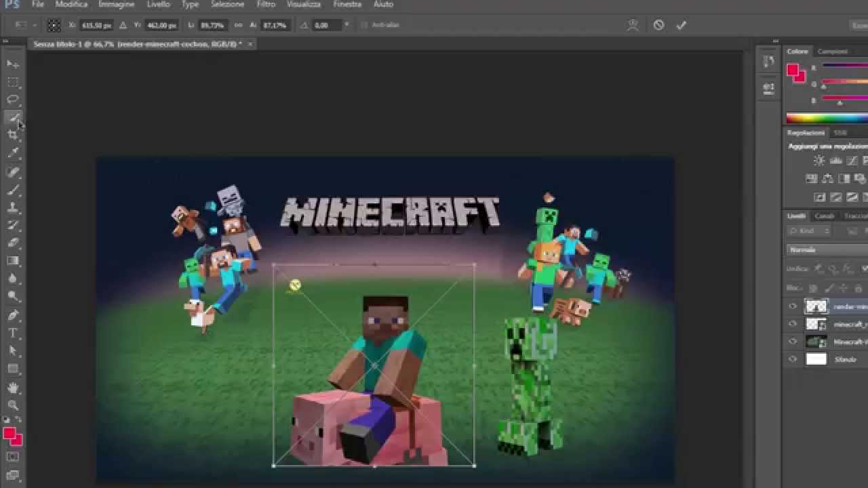Image resolution: width=868 pixels, height=488 pixels.
Task: Open the Livello menu
Action: (x=159, y=4)
